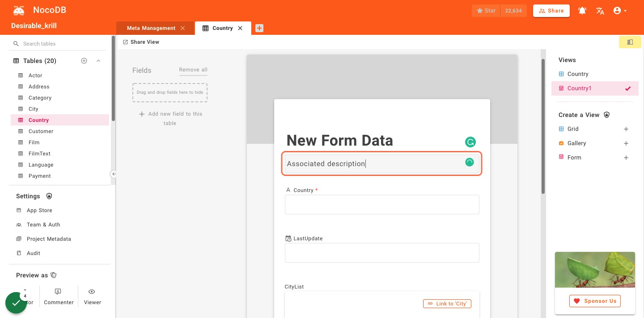
Task: Open the FilmText table
Action: tap(60, 154)
